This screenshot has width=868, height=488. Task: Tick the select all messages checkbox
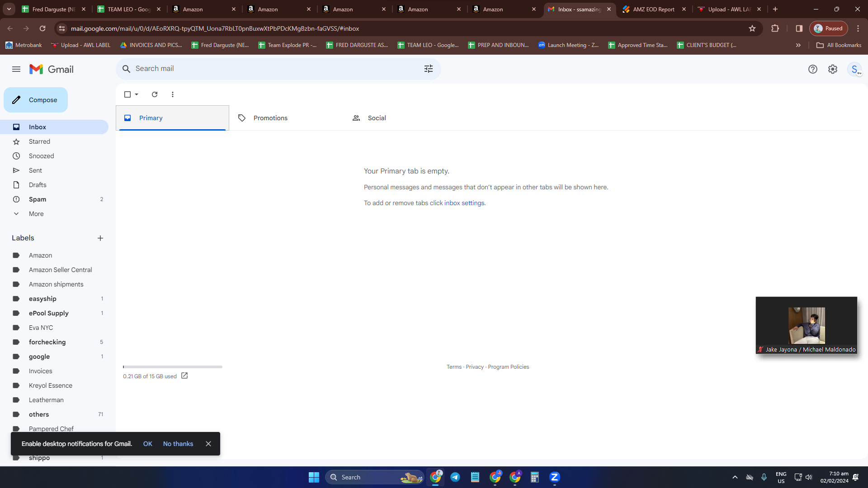pos(127,94)
